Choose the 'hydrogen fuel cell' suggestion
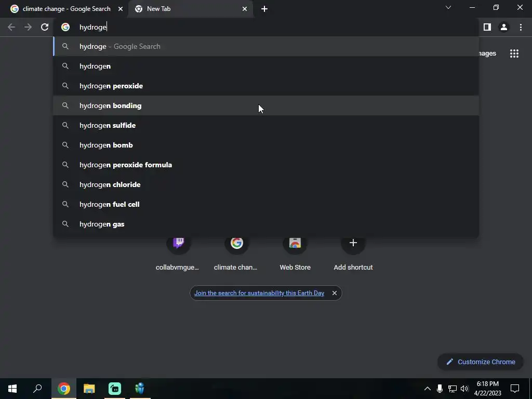This screenshot has width=532, height=399. pos(266,204)
